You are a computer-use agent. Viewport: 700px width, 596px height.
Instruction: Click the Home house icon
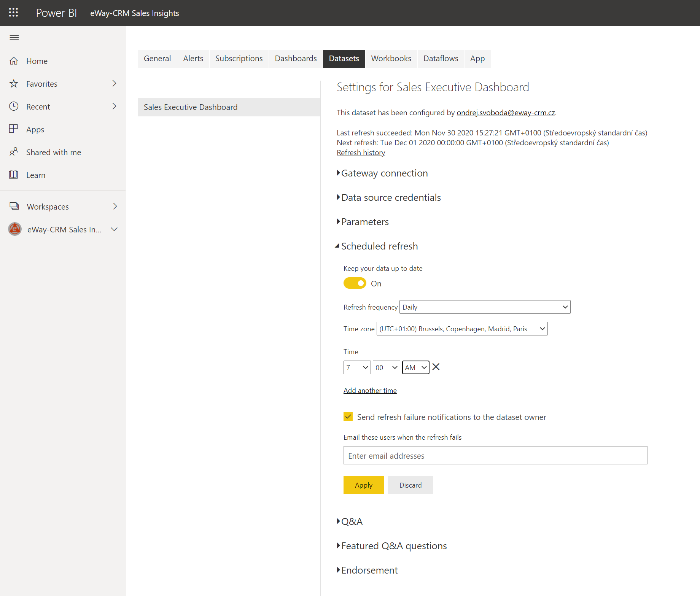coord(14,61)
